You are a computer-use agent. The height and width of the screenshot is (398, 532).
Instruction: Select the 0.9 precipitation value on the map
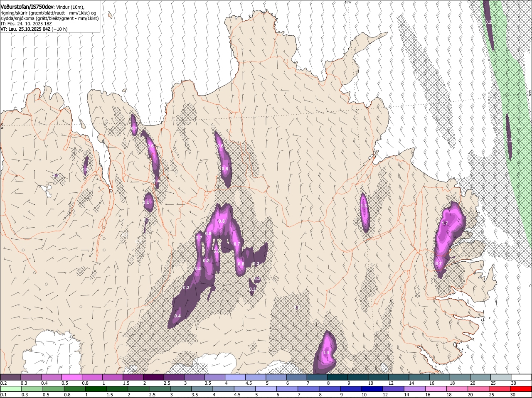208,234
